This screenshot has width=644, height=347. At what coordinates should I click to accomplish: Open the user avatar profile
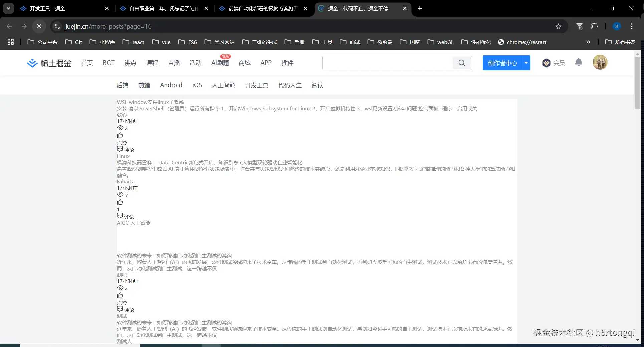(x=600, y=62)
